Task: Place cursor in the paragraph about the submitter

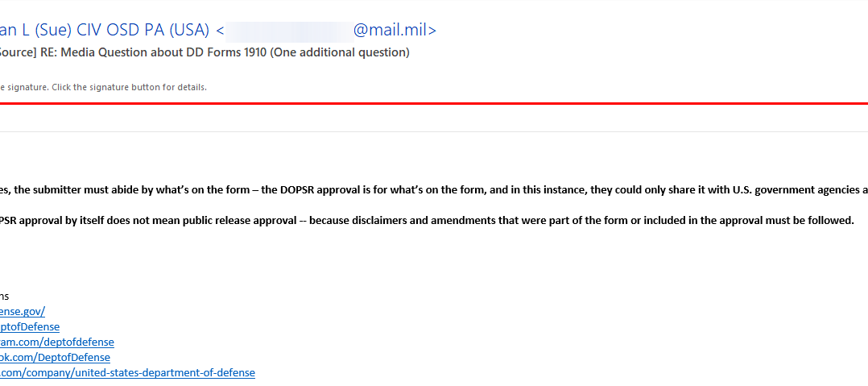Action: click(x=434, y=190)
